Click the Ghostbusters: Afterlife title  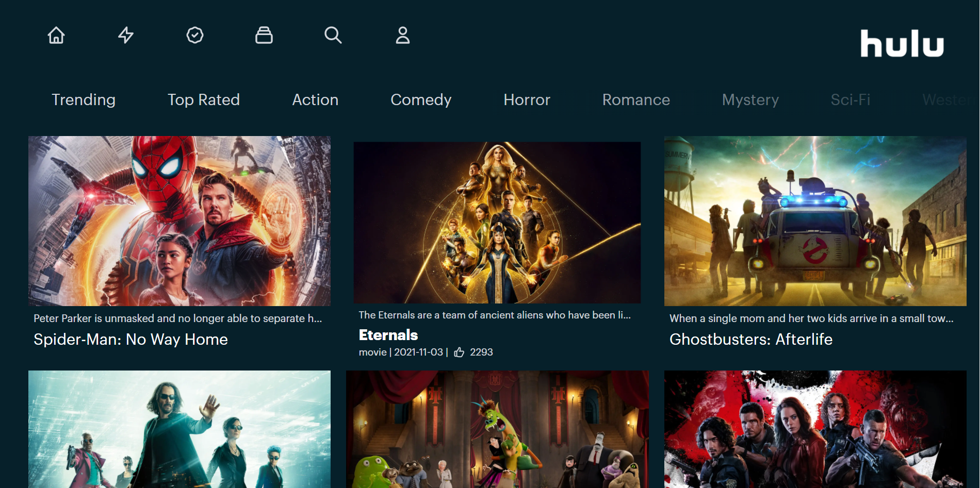[751, 340]
